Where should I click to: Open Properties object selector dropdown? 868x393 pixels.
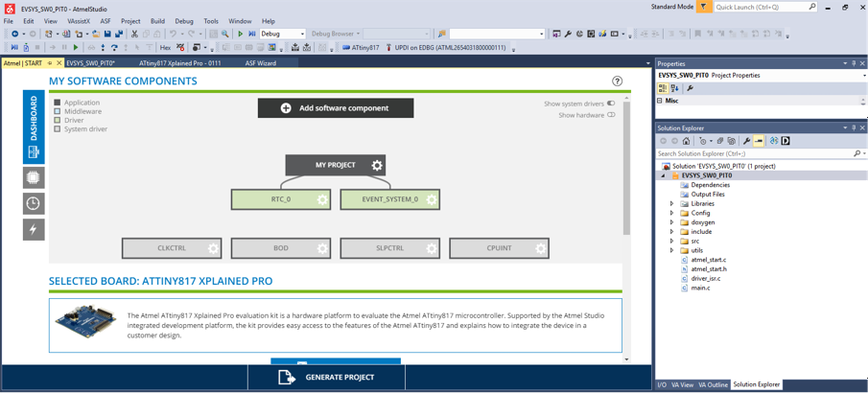tap(864, 76)
